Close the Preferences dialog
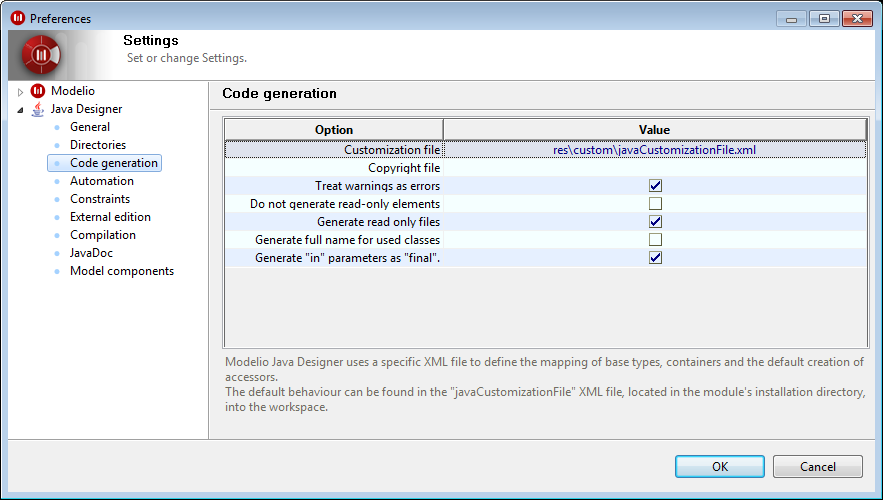 coord(857,19)
